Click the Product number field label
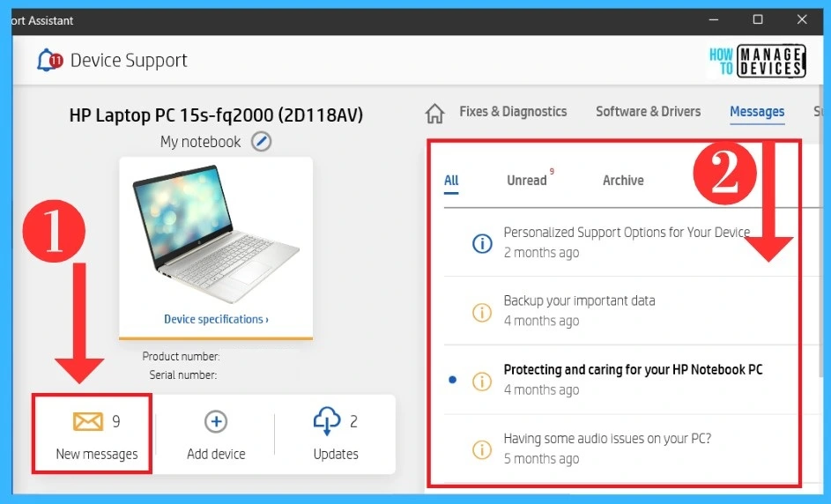Screen dimensions: 831x504 click(181, 356)
